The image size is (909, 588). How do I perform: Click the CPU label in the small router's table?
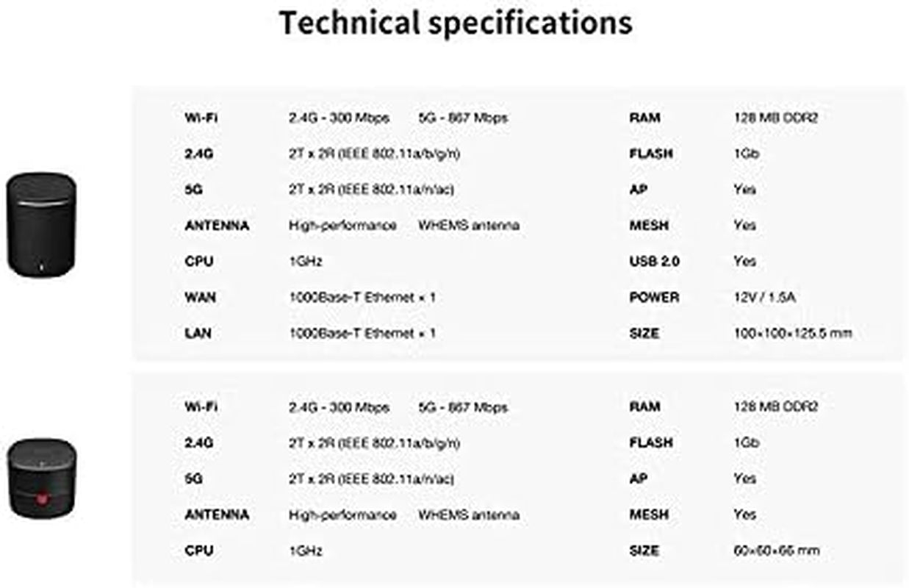[198, 551]
